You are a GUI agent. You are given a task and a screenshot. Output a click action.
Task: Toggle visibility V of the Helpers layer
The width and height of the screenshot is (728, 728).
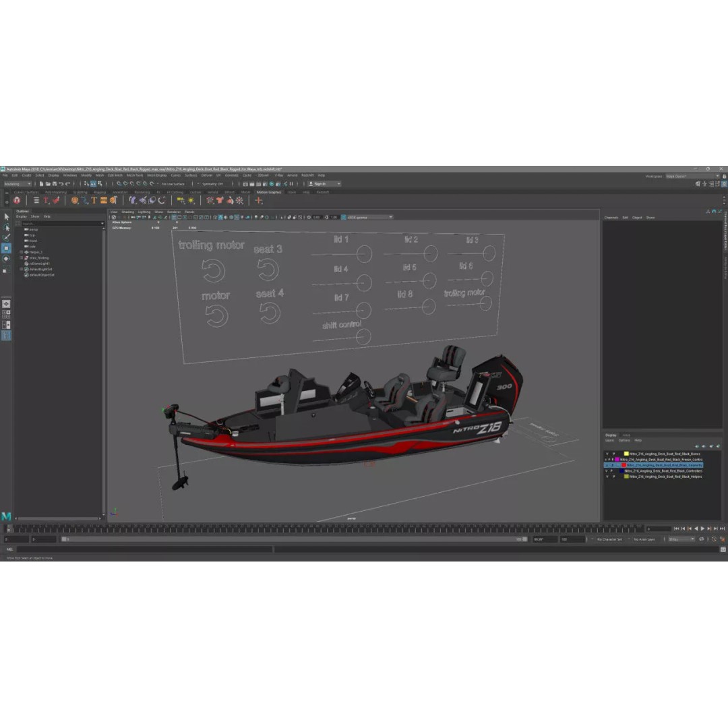click(x=607, y=477)
